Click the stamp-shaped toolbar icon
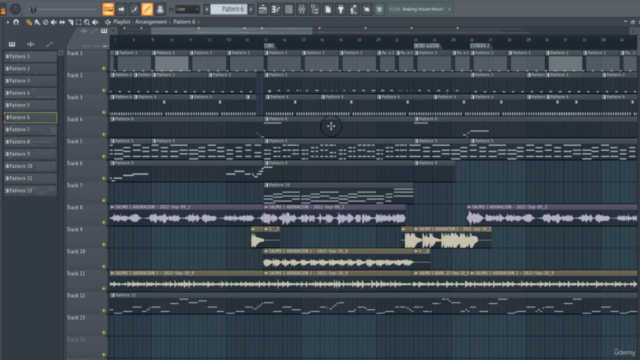This screenshot has width=640, height=360. coord(160,9)
